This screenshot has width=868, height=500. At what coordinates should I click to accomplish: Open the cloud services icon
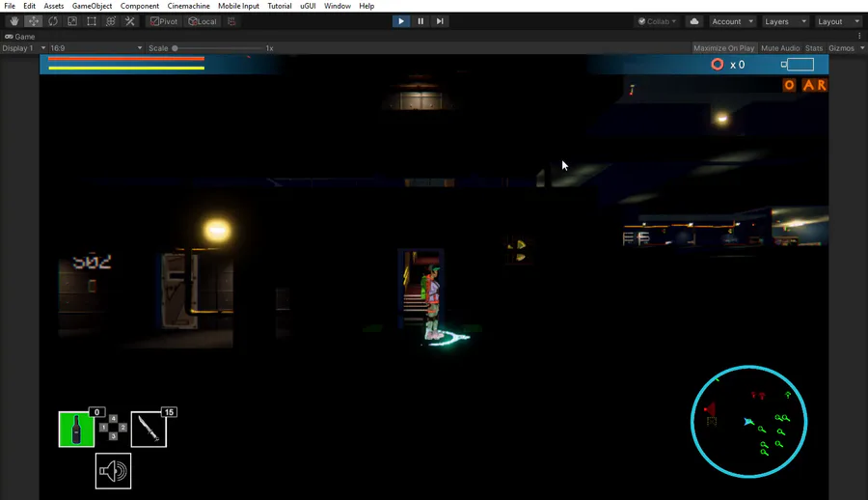pos(694,21)
